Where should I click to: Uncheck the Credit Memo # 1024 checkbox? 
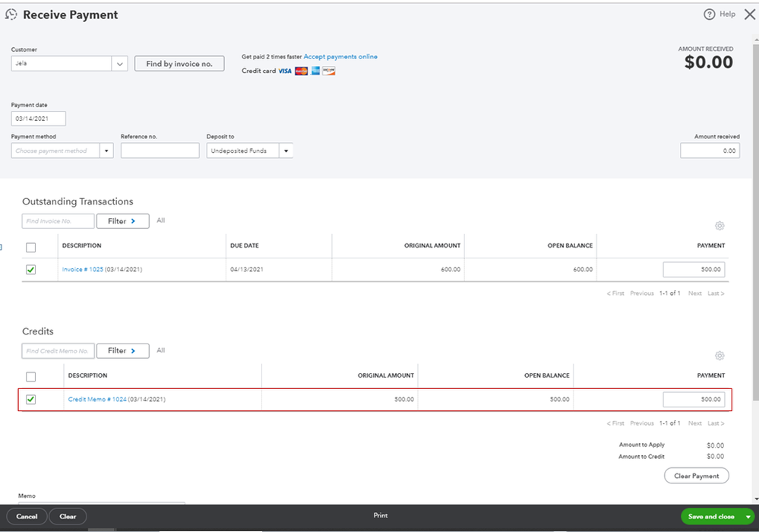coord(30,399)
